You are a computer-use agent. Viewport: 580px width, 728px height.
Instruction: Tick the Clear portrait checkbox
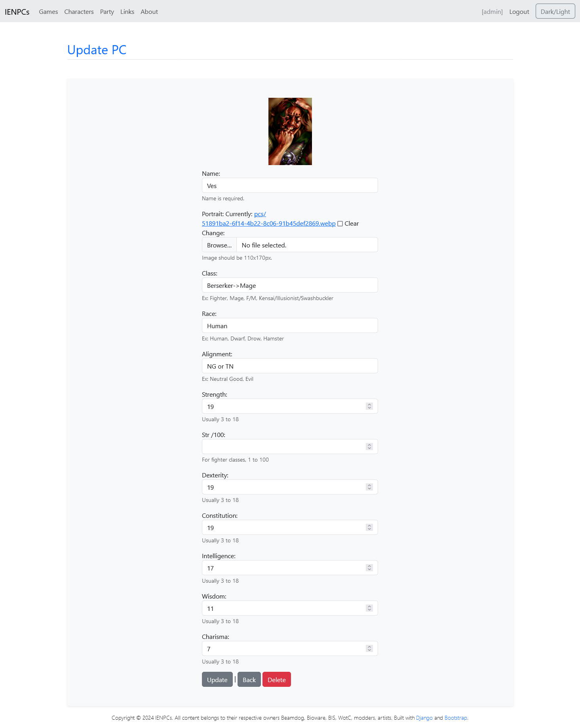(340, 224)
